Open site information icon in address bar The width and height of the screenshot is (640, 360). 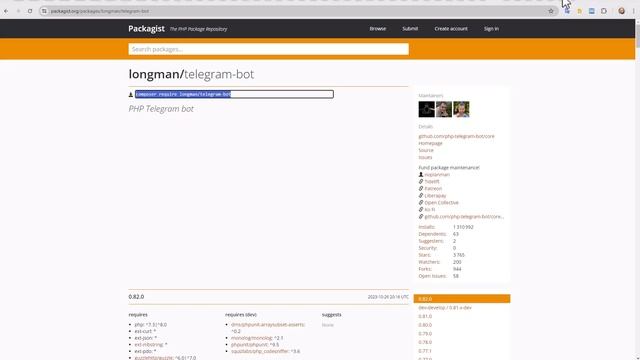[44, 11]
